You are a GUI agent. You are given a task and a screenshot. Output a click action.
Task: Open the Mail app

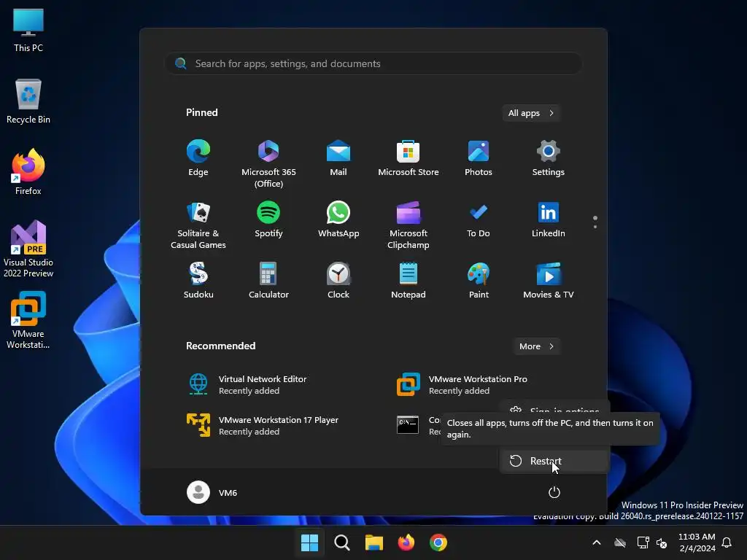coord(338,158)
